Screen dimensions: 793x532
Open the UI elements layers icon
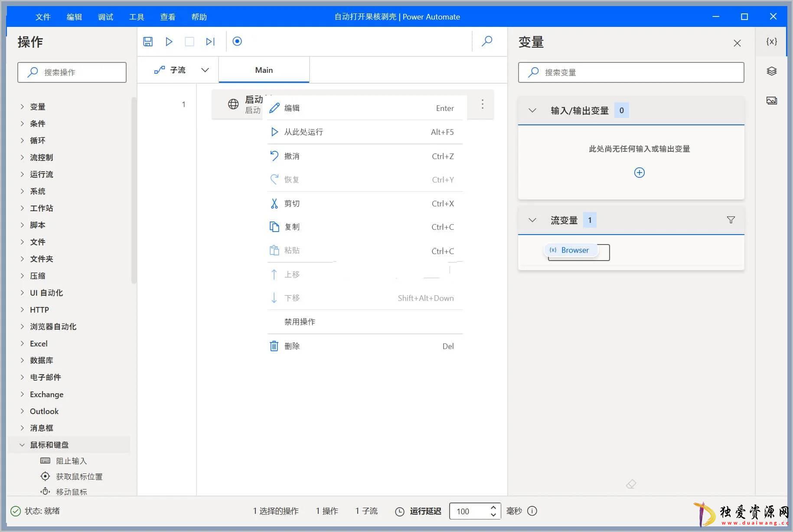tap(771, 71)
